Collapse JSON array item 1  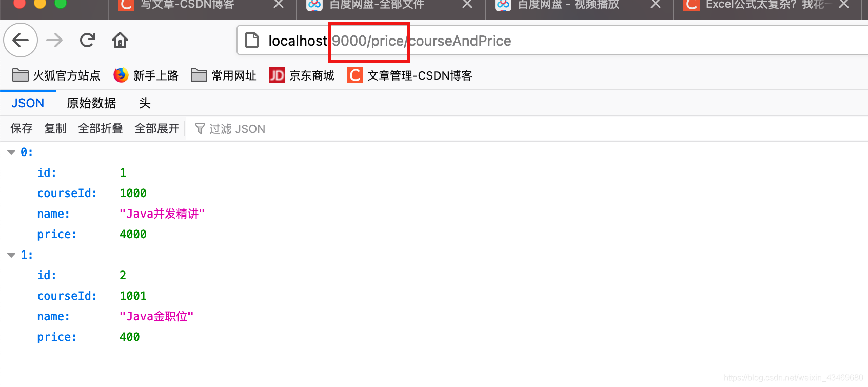pos(11,255)
